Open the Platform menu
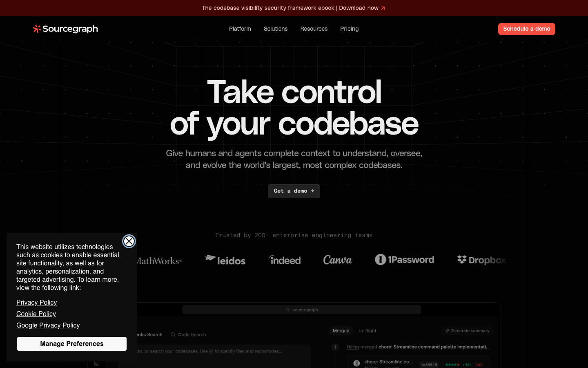The height and width of the screenshot is (368, 588). 240,29
